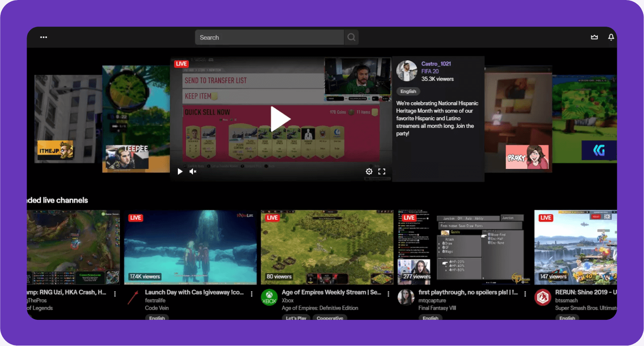Viewport: 644px width, 346px height.
Task: Open the btssmash channel name link
Action: pyautogui.click(x=566, y=300)
